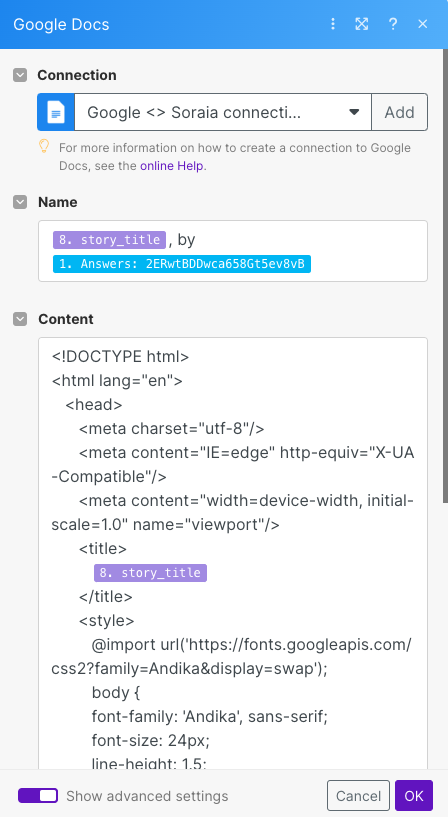Click the '<head>' line in Content
The image size is (448, 817).
pyautogui.click(x=94, y=404)
